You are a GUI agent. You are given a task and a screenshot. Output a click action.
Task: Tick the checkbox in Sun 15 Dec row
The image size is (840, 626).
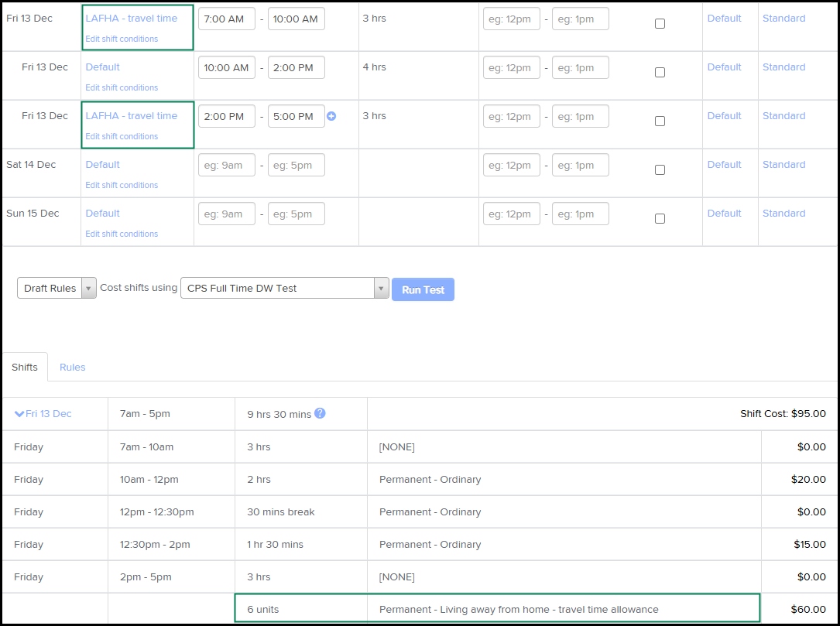[x=660, y=219]
